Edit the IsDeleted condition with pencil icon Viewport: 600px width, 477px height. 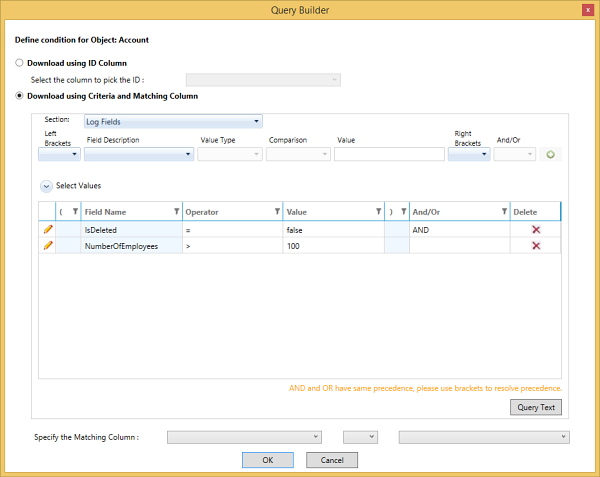pos(48,230)
